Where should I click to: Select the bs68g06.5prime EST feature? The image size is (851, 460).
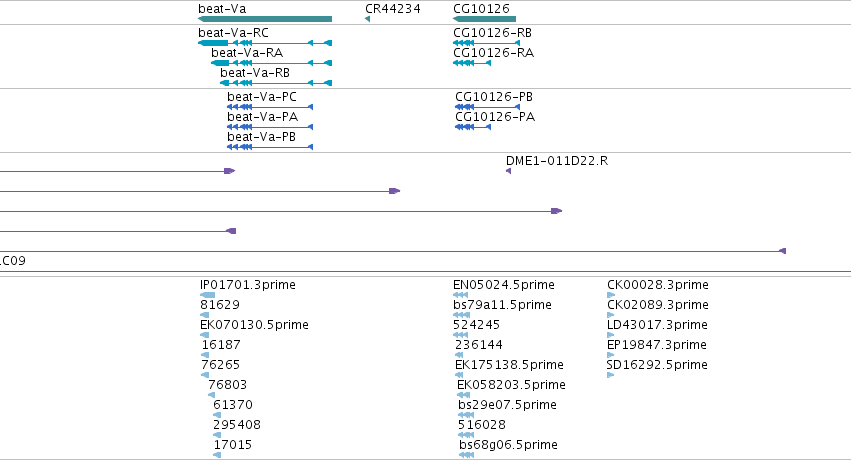coord(466,456)
